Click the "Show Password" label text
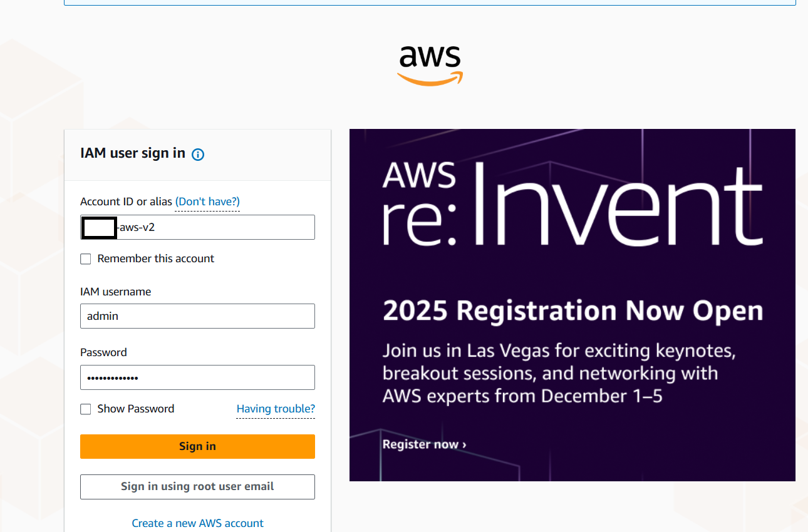 [136, 409]
